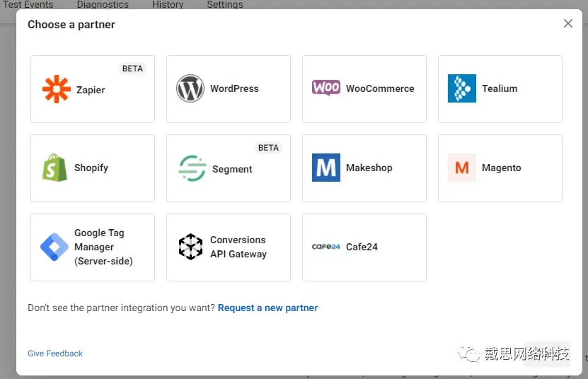This screenshot has width=588, height=379.
Task: Click the BETA badge on Zapier card
Action: coord(132,69)
